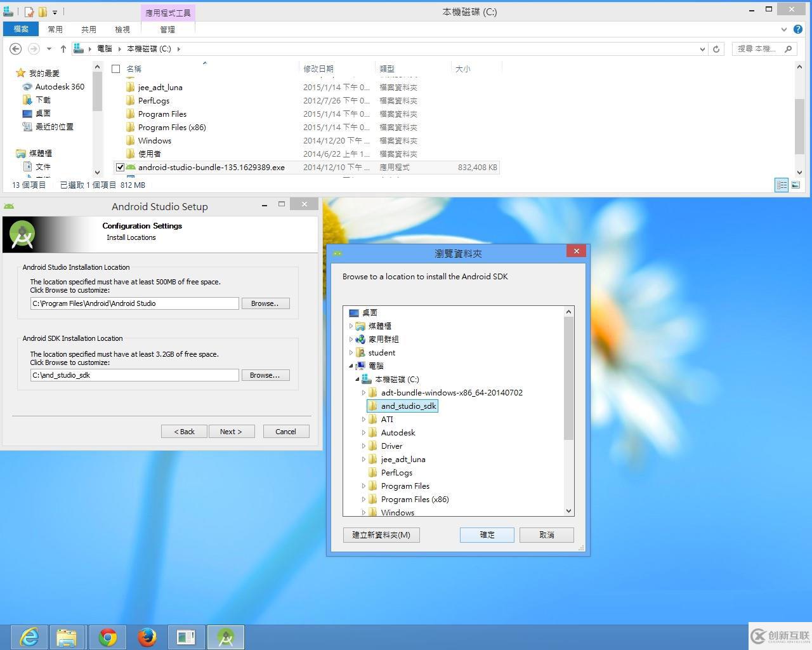Switch to details view layout icon
The width and height of the screenshot is (812, 650).
coord(782,185)
